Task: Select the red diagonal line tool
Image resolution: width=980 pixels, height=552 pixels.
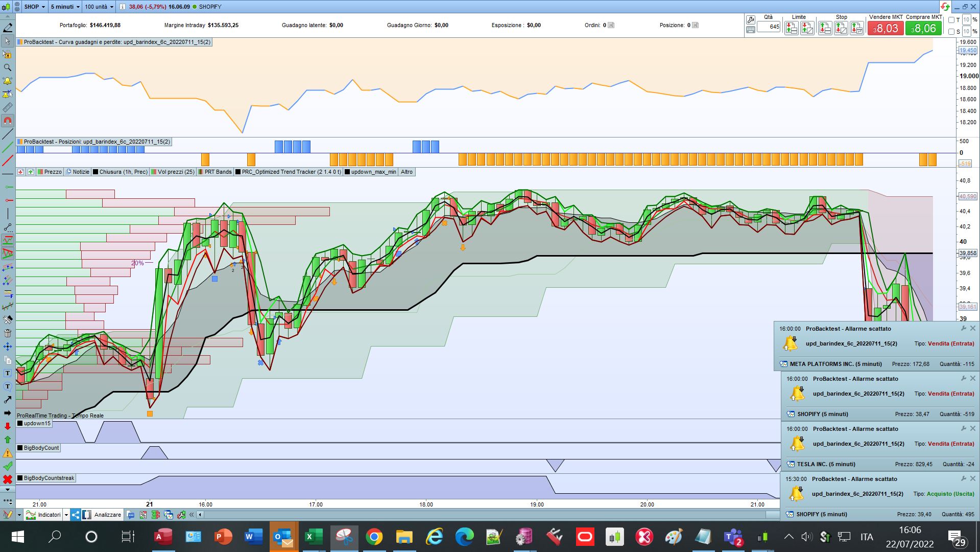Action: tap(8, 161)
